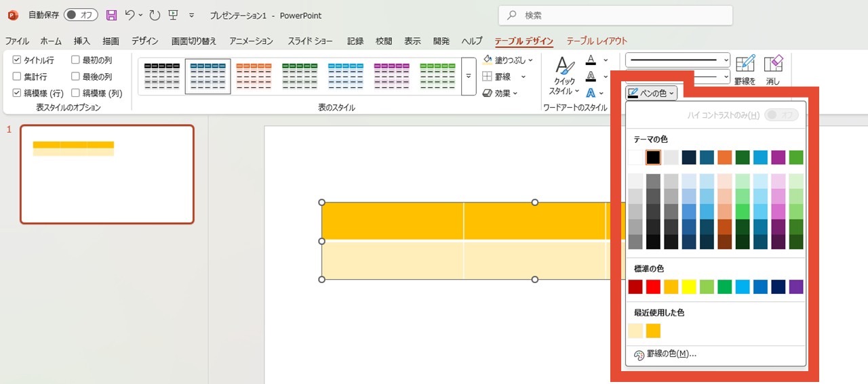The width and height of the screenshot is (868, 384).
Task: Click the orange table style thumbnail
Action: click(x=254, y=76)
